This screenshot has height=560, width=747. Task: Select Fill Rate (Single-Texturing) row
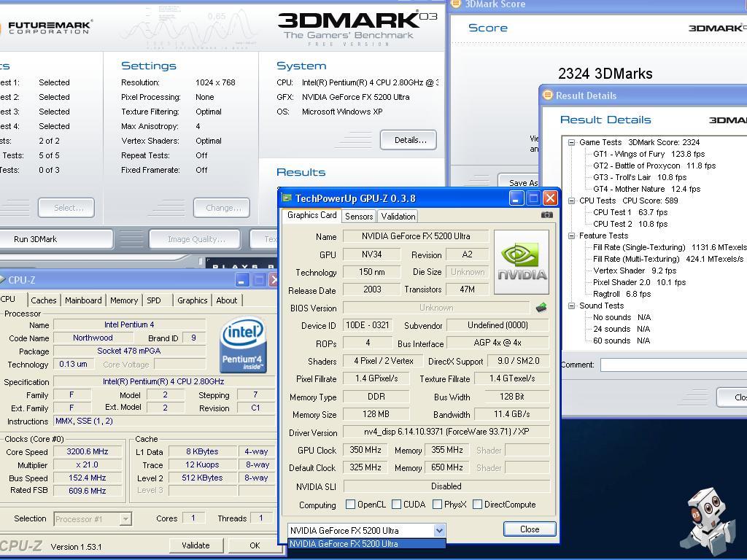[670, 247]
